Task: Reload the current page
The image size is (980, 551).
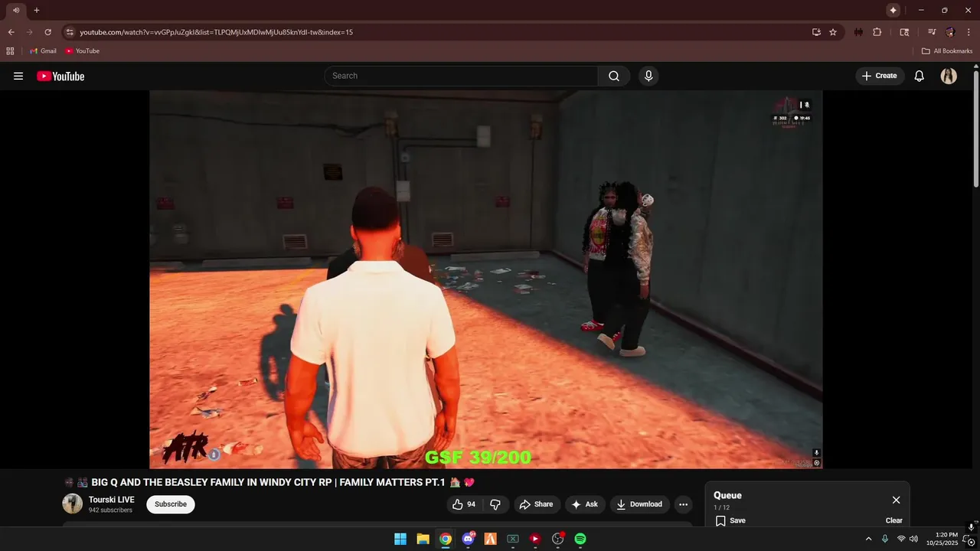Action: click(x=47, y=32)
